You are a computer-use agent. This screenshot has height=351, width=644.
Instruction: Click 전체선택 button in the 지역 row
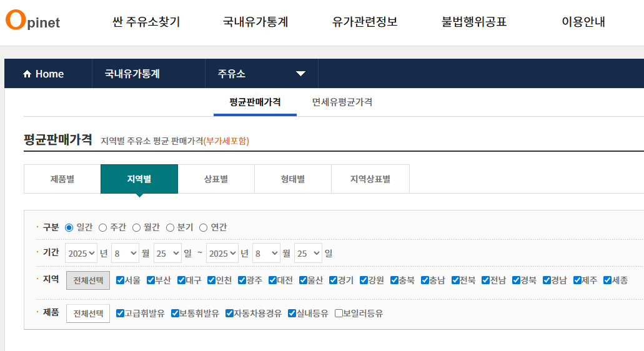pos(88,280)
